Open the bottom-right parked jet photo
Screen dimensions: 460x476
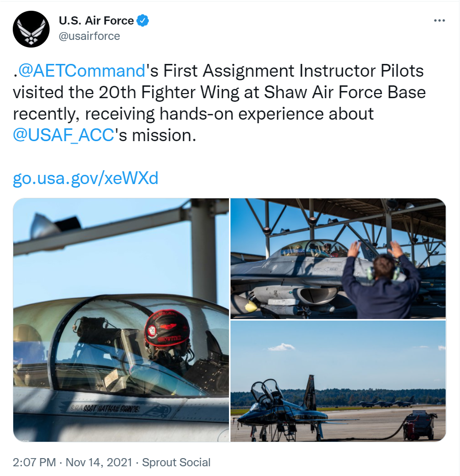(338, 381)
